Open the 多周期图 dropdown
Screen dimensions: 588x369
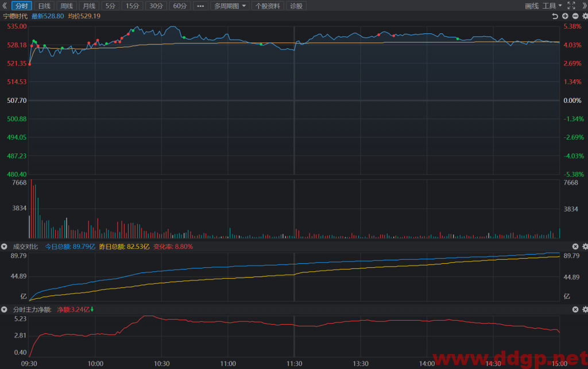pos(230,6)
